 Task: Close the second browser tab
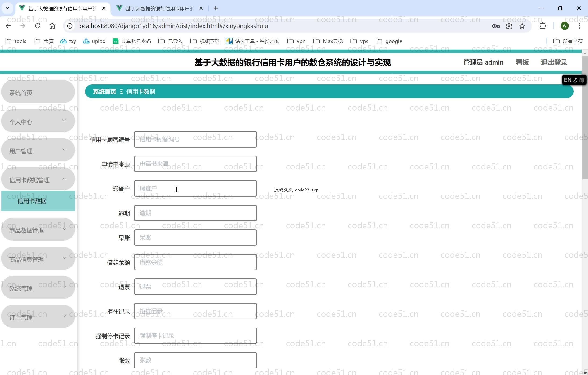pos(201,8)
